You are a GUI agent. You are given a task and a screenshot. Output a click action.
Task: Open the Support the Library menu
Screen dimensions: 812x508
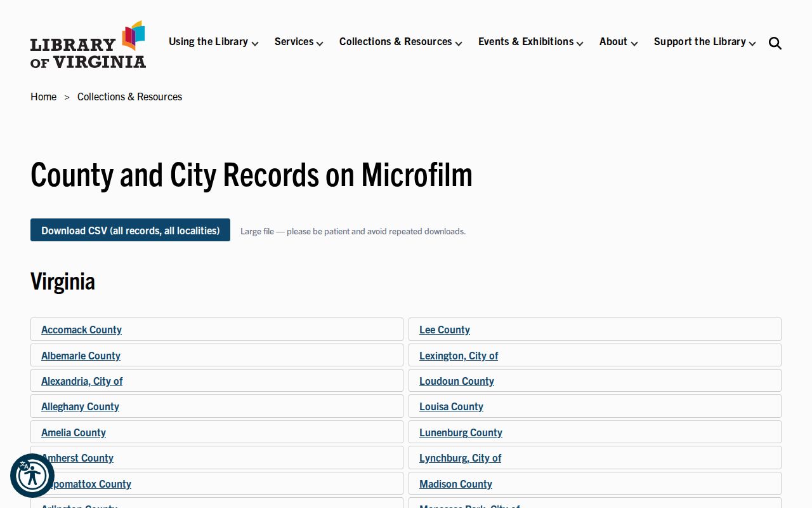[x=700, y=41]
